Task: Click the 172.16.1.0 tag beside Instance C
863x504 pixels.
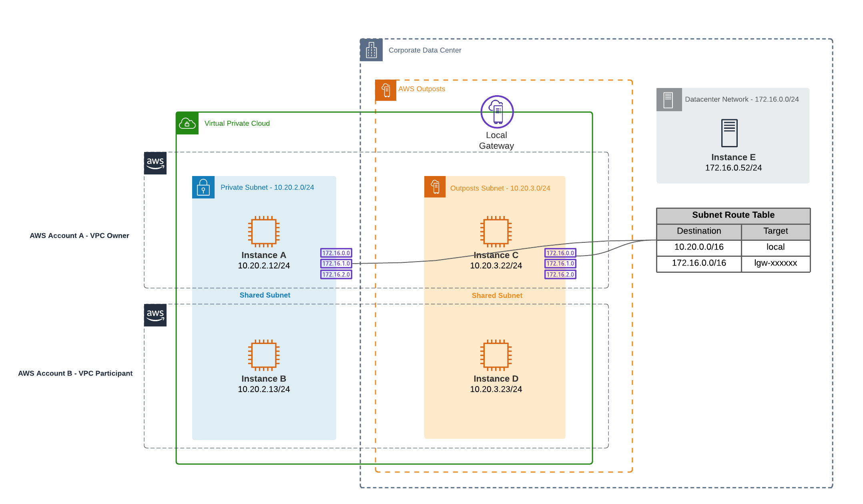Action: click(x=560, y=264)
